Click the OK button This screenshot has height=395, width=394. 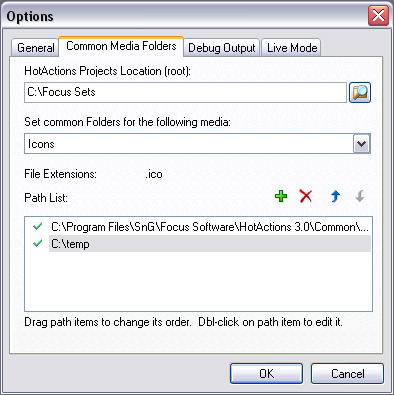point(266,373)
